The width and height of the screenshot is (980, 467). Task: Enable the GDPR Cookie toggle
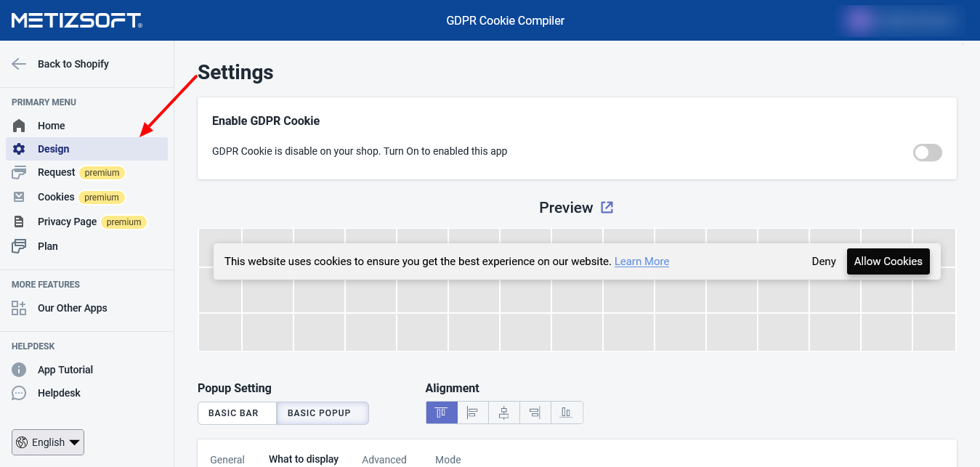927,153
